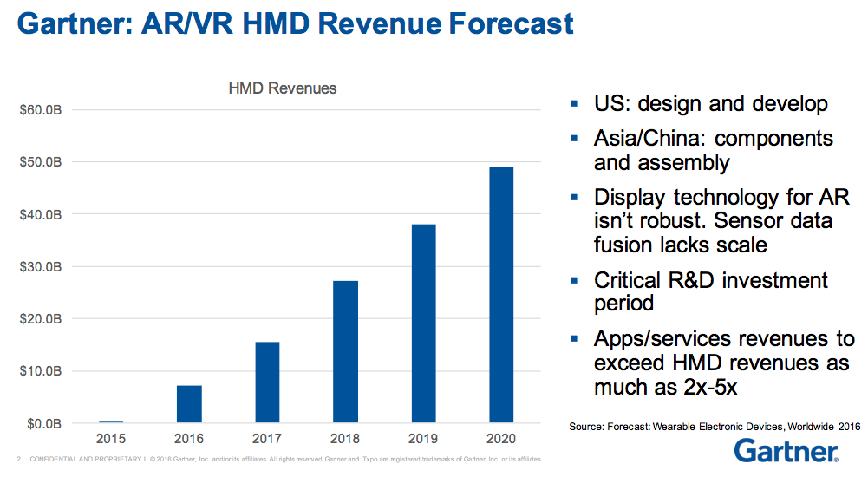
Task: Click the $20.0B axis label
Action: click(x=41, y=319)
